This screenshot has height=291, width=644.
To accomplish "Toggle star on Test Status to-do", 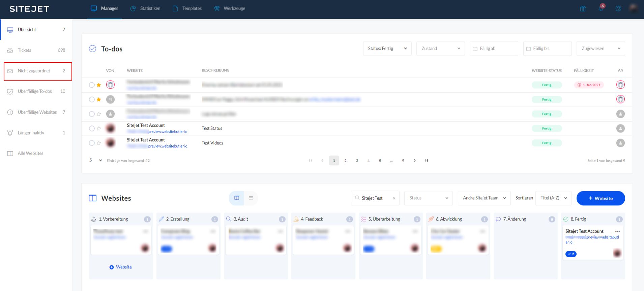I will 99,128.
